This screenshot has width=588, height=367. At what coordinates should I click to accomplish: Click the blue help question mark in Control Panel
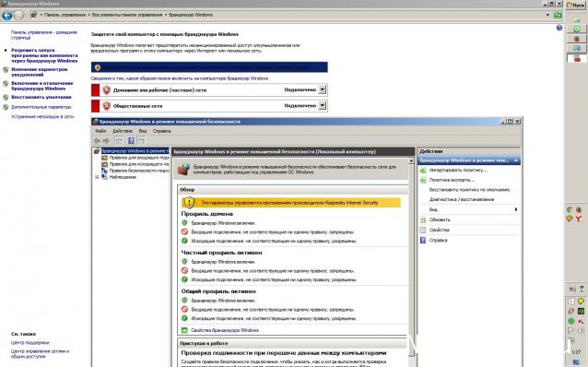tap(559, 28)
